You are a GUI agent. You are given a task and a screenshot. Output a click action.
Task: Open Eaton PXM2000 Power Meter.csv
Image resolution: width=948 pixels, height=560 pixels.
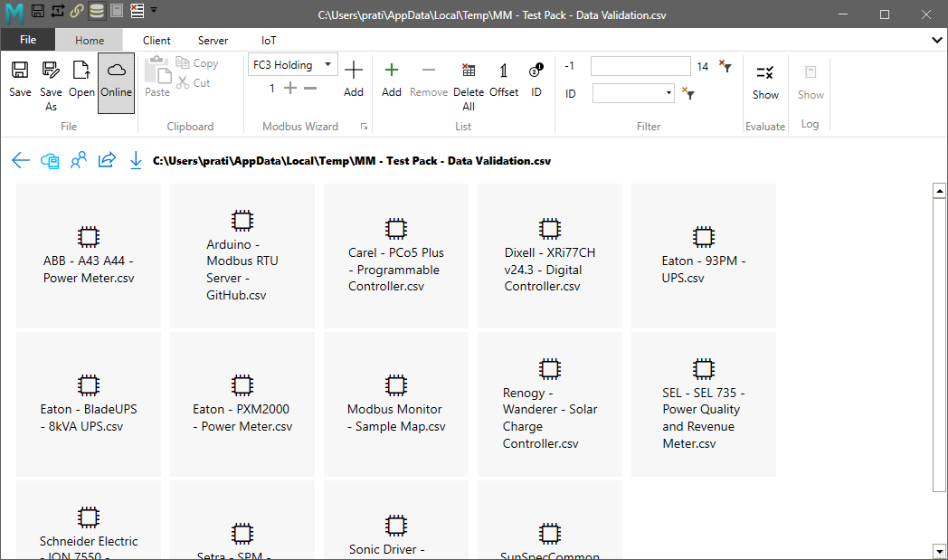pyautogui.click(x=242, y=404)
